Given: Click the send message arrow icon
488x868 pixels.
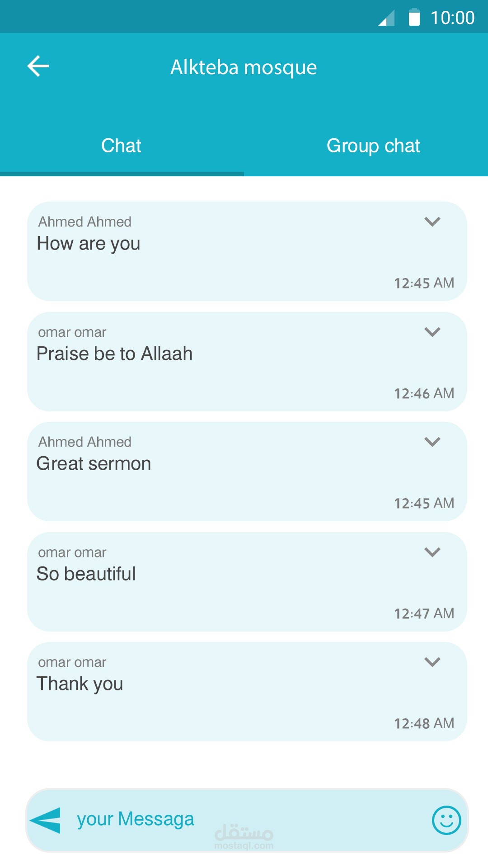Looking at the screenshot, I should pos(46,820).
